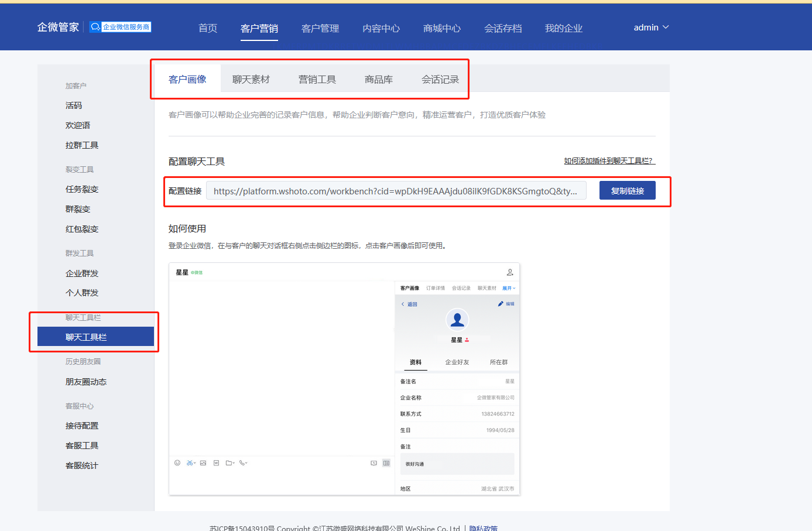Click the 配置聊天工具 section heading

coord(197,162)
